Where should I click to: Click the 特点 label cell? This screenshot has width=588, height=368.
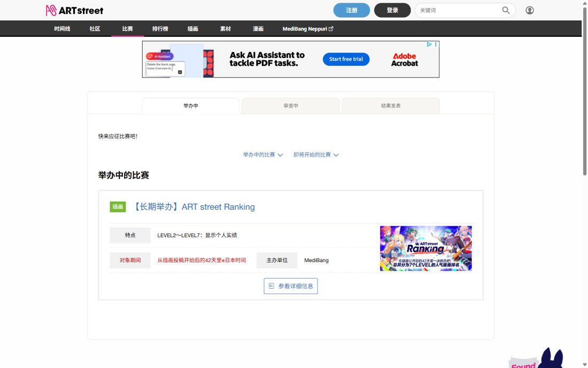[130, 235]
